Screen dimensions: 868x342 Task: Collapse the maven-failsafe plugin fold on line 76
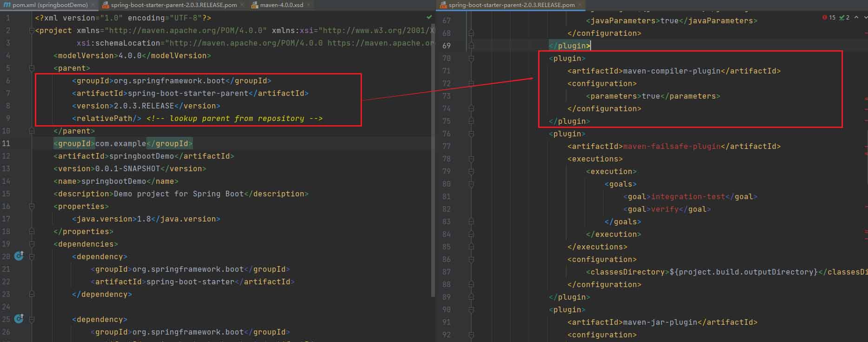pyautogui.click(x=471, y=134)
